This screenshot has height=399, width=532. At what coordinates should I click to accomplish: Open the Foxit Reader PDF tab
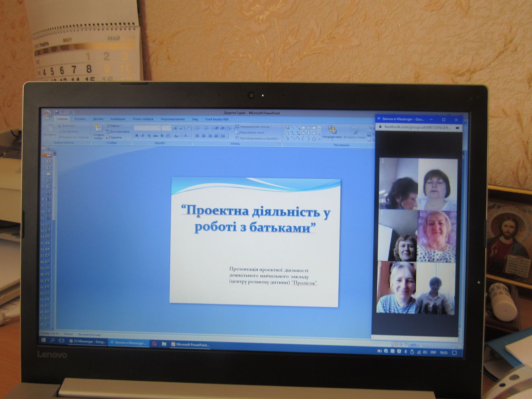coord(217,119)
